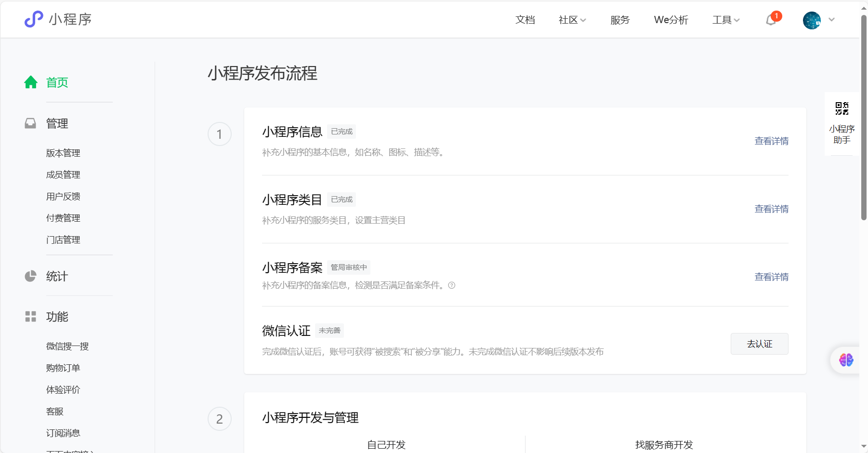Open 成员管理 in the sidebar
This screenshot has width=868, height=453.
pos(63,175)
